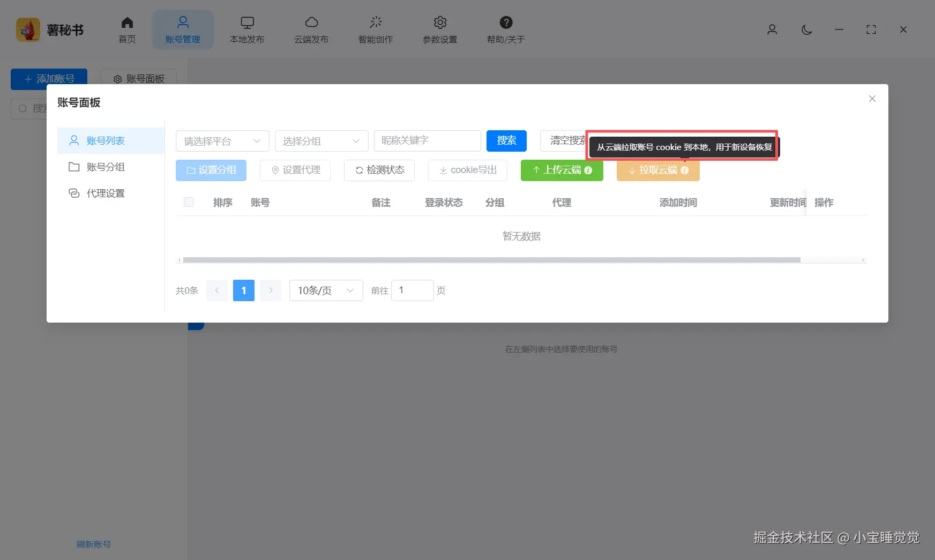Click the 账号管理 (account management) icon
This screenshot has height=560, width=935.
tap(183, 29)
